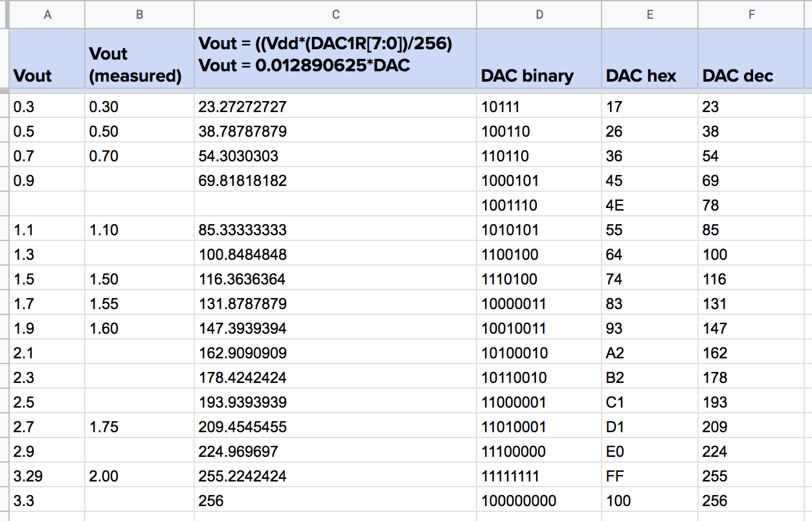Image resolution: width=812 pixels, height=521 pixels.
Task: Select binary cell 10111
Action: (x=539, y=107)
